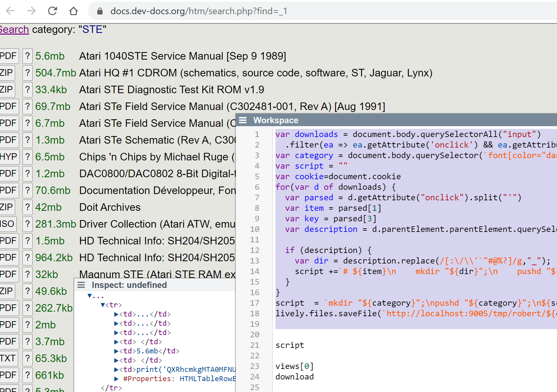This screenshot has height=392, width=557.
Task: Click ZIP button for Atari STE Diagnostic Kit
Action: [x=7, y=90]
